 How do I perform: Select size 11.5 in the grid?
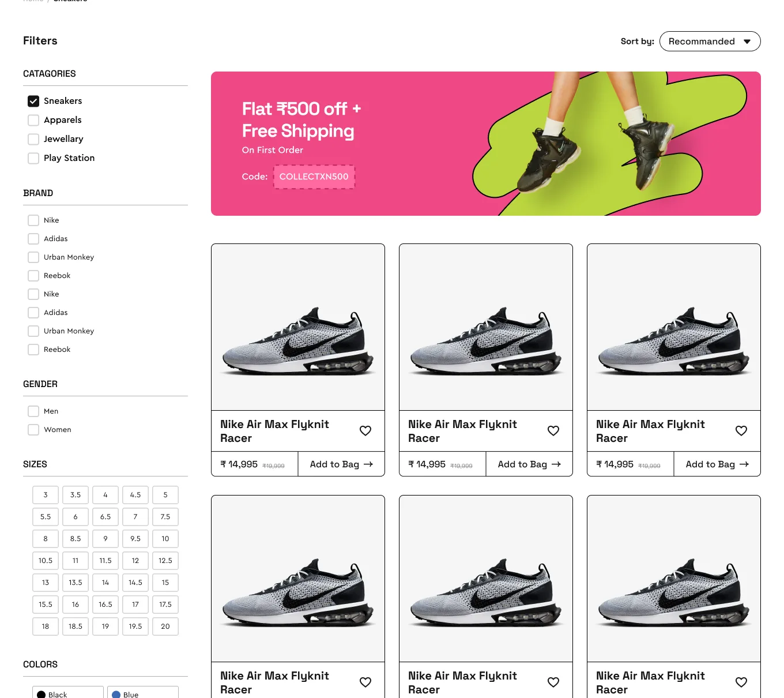click(105, 561)
